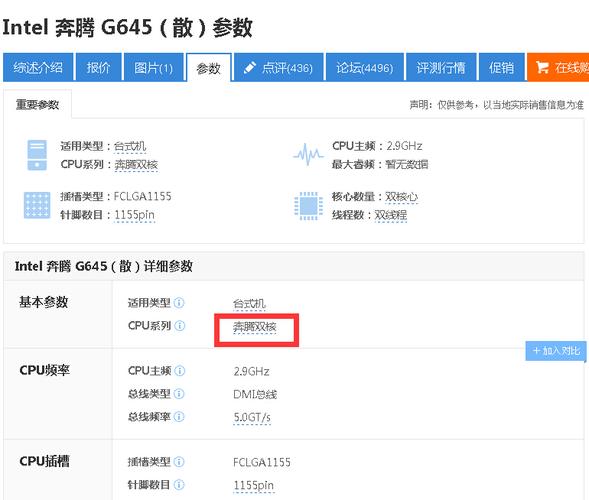Open the 点评(436) tab
This screenshot has width=589, height=500.
(278, 67)
